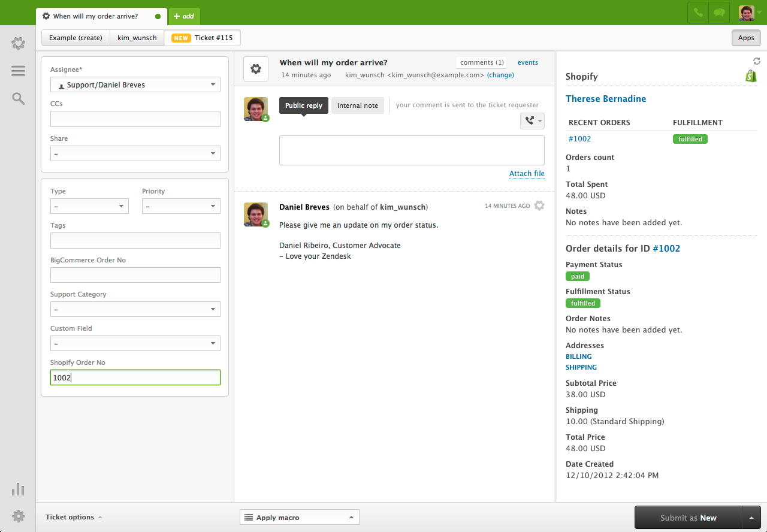Open the Submit as New dropdown arrow

pyautogui.click(x=751, y=517)
